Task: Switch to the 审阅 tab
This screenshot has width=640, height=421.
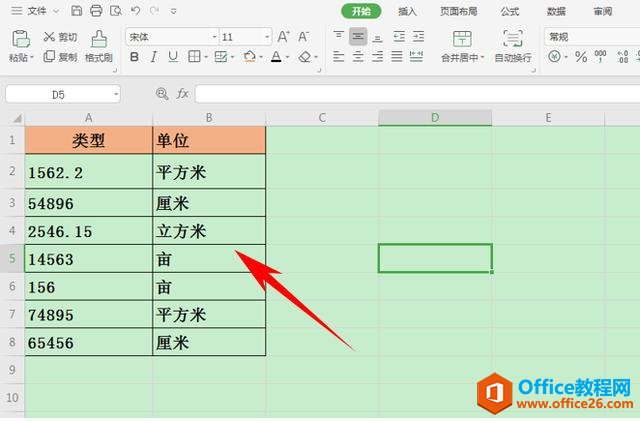Action: 603,11
